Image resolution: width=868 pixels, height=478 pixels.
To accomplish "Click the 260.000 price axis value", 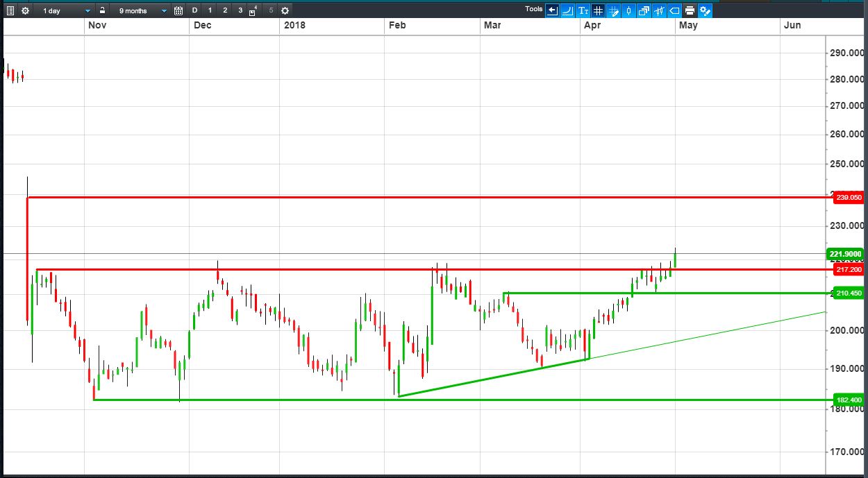I will tap(847, 134).
